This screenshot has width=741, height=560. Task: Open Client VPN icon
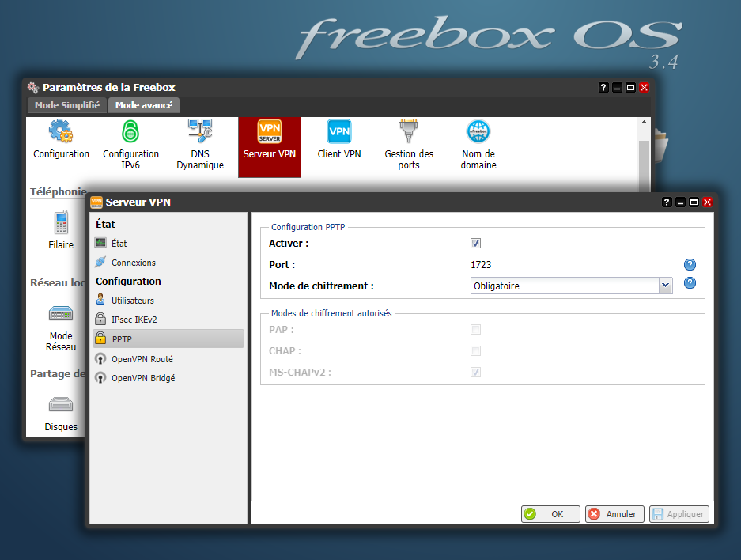(338, 131)
